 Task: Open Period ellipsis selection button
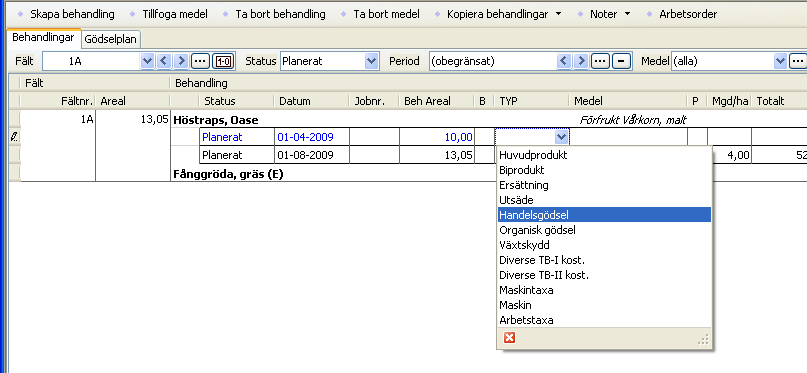point(600,61)
